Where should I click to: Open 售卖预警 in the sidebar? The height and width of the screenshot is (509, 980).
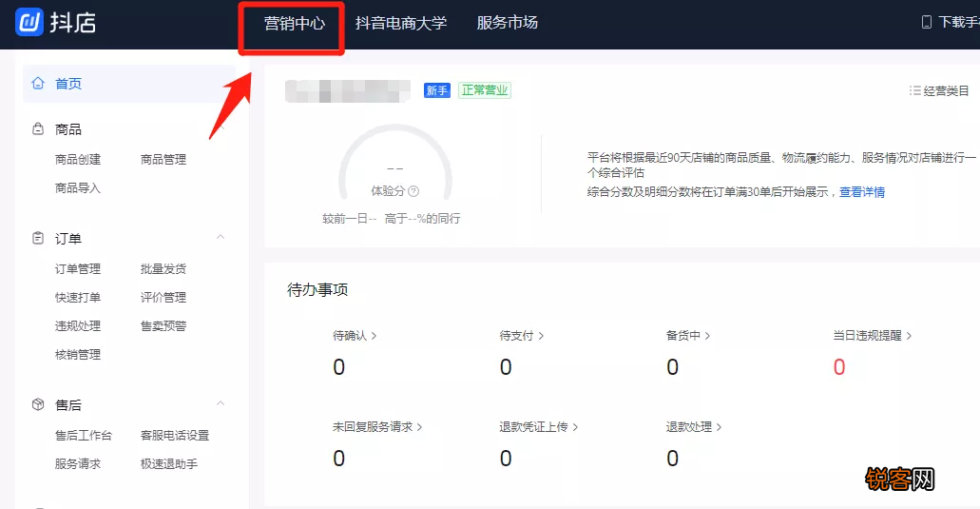point(163,325)
